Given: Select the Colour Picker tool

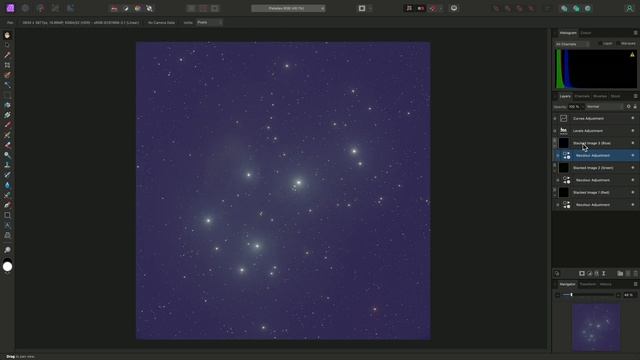Looking at the screenshot, I should point(7,55).
